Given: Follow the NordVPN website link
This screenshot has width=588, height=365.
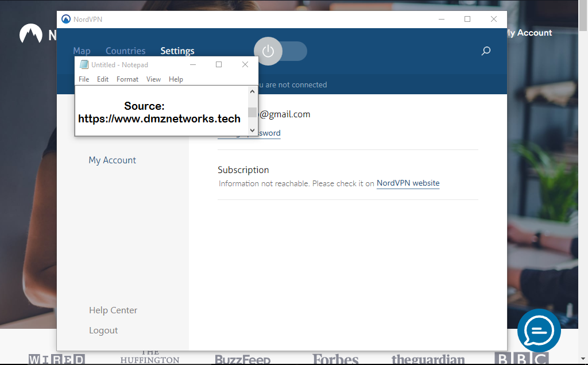Looking at the screenshot, I should (408, 183).
